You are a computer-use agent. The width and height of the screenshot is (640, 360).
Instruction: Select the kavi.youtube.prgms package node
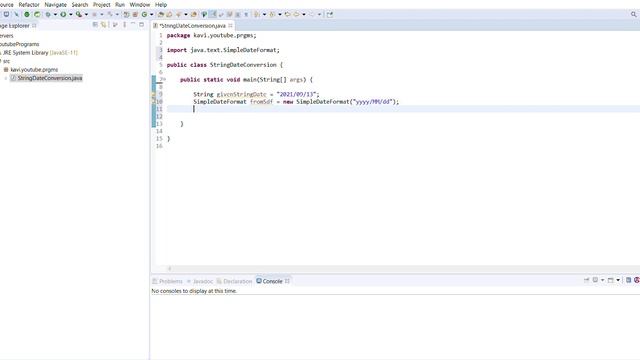[34, 70]
